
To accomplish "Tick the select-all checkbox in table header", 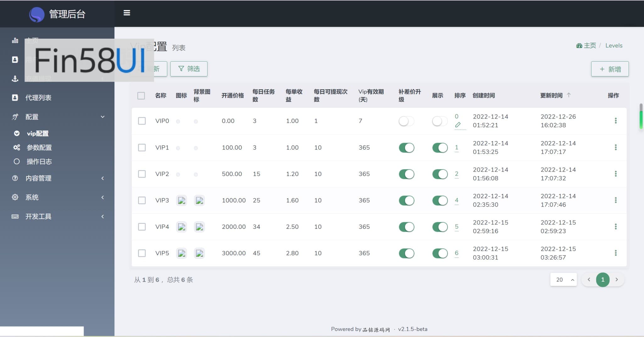I will [141, 96].
